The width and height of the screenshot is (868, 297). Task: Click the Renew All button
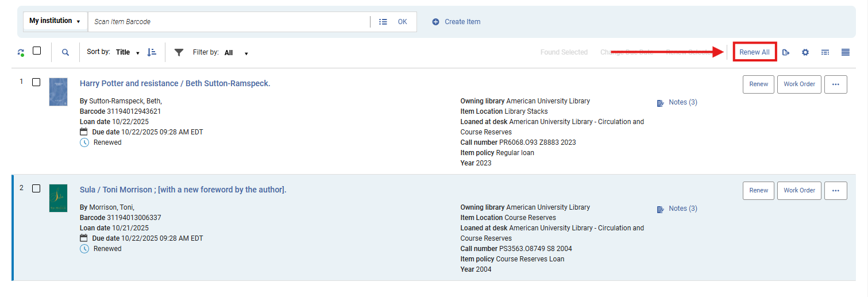(x=754, y=52)
